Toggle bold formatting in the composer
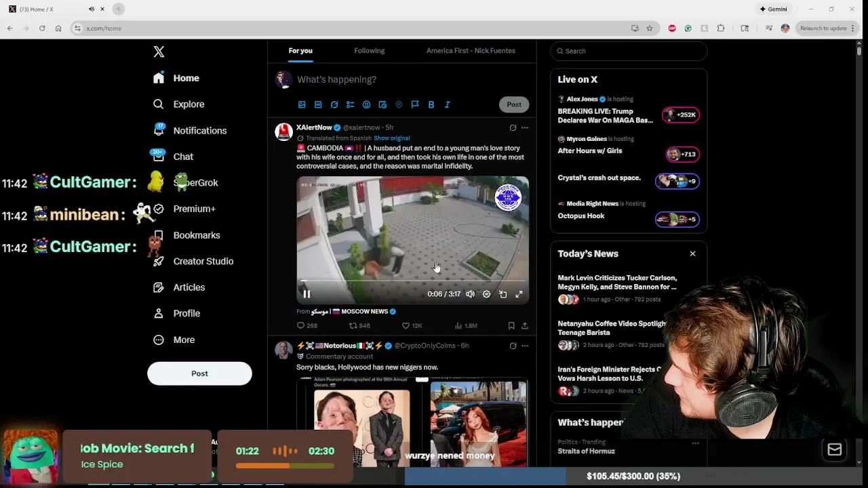This screenshot has height=488, width=868. pyautogui.click(x=431, y=104)
